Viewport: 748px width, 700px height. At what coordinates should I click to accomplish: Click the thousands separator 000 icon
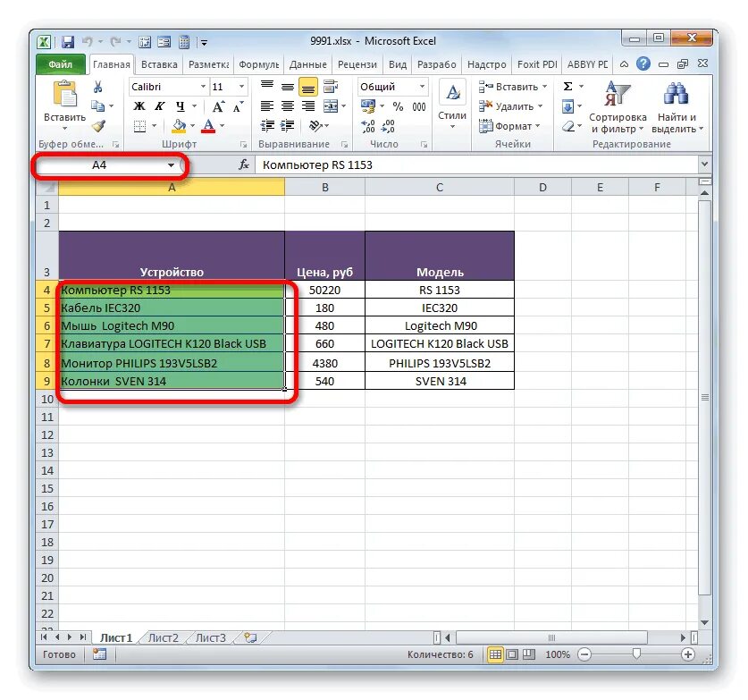coord(419,106)
